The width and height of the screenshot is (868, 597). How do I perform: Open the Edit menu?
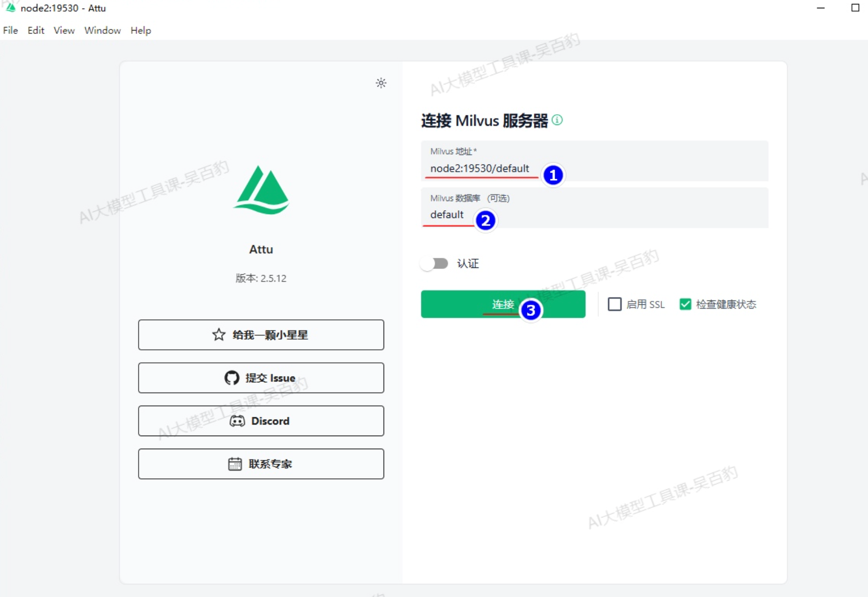[36, 31]
